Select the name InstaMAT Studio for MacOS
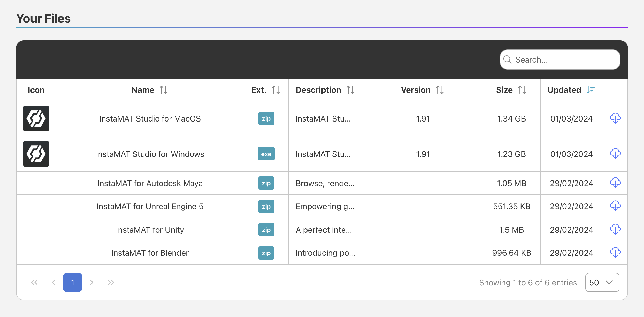644x317 pixels. [150, 119]
